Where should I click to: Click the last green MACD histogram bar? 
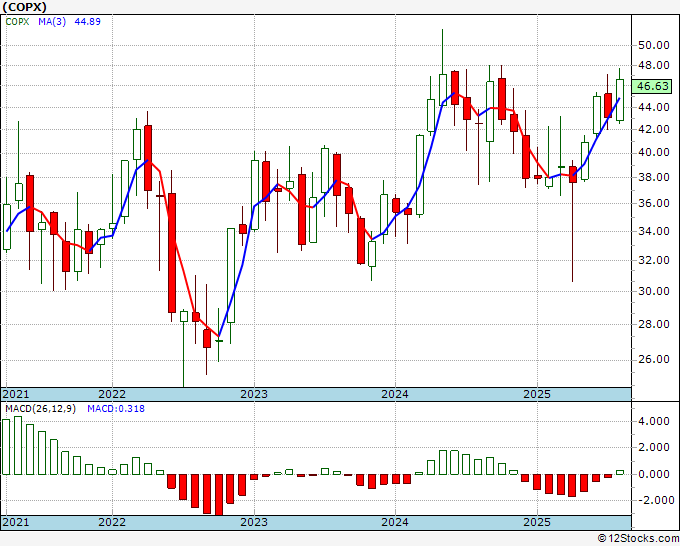tap(620, 472)
